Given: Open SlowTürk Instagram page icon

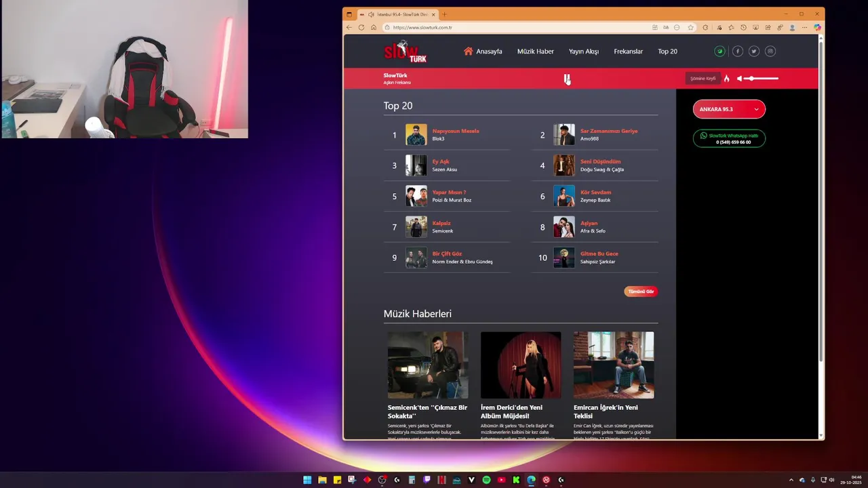Looking at the screenshot, I should (770, 52).
